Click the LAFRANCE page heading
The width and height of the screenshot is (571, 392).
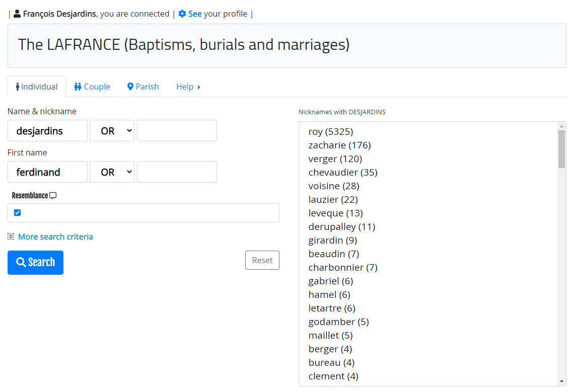pos(183,45)
